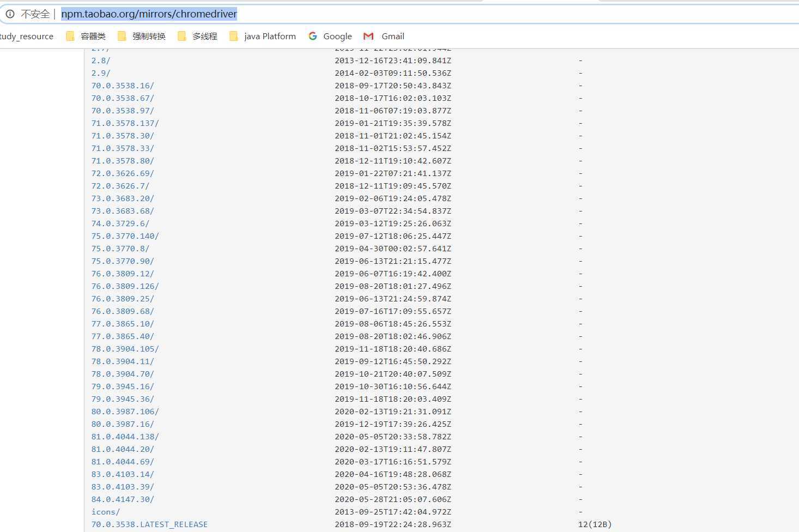Open the 84.0.4147.30/ directory
The image size is (799, 532).
pyautogui.click(x=123, y=499)
